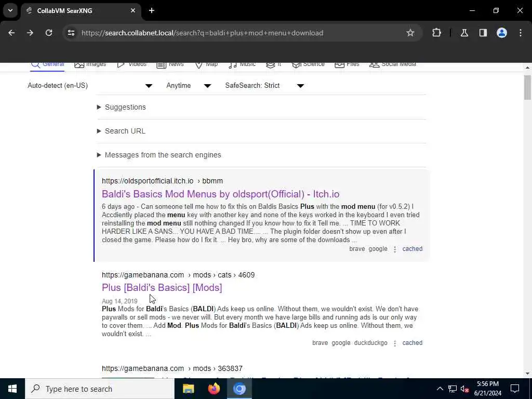Switch to the IT search category
The height and width of the screenshot is (399, 532).
[273, 65]
